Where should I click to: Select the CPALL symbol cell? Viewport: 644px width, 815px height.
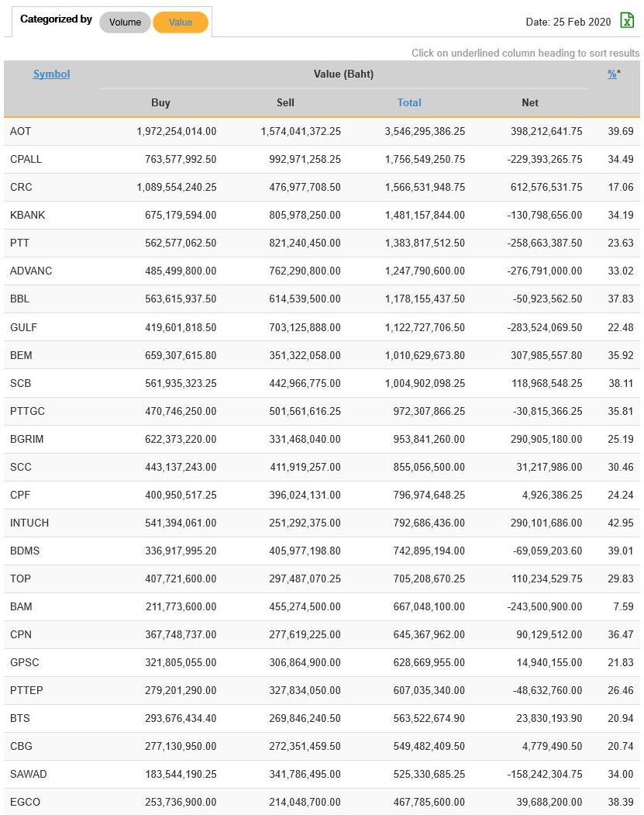26,160
